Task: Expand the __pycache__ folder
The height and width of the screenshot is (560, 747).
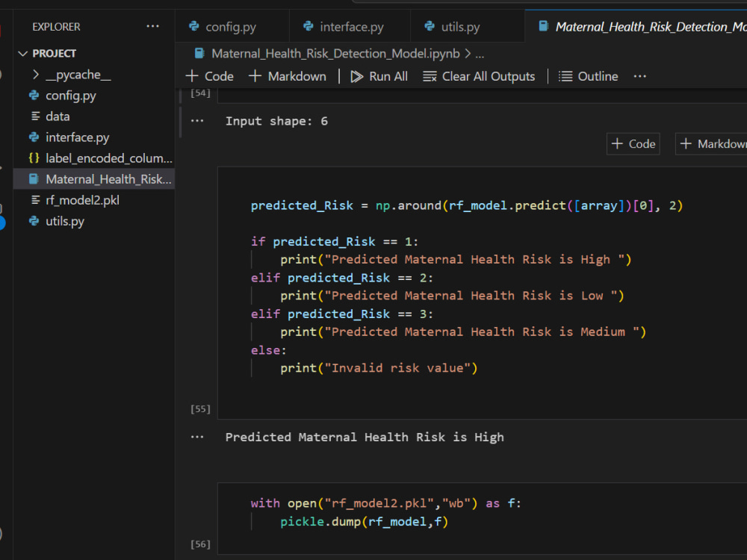Action: (x=78, y=75)
